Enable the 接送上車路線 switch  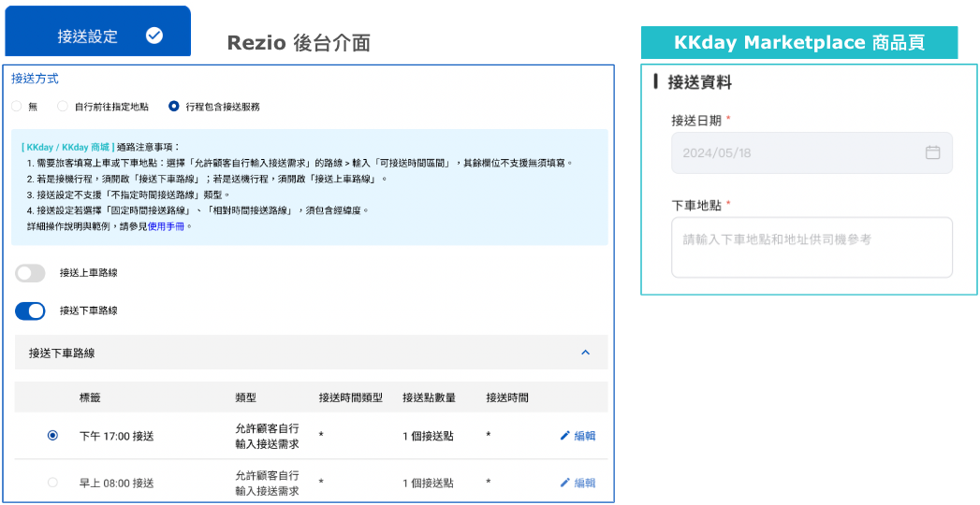click(30, 273)
